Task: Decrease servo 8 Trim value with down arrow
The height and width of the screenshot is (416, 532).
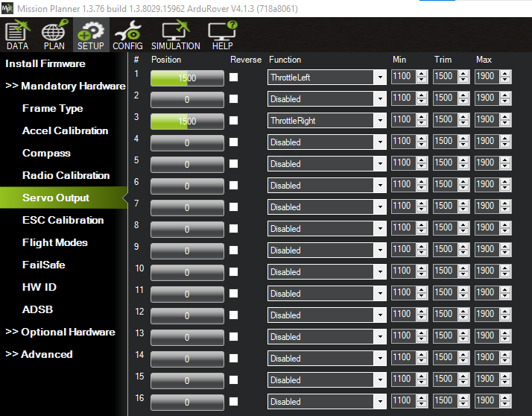Action: click(x=463, y=232)
